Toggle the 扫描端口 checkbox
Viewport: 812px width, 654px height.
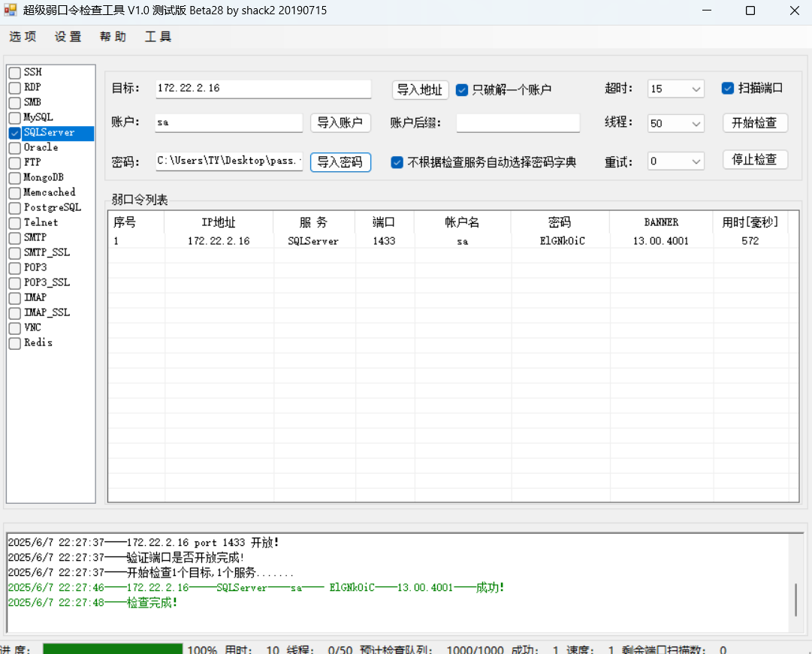(728, 88)
